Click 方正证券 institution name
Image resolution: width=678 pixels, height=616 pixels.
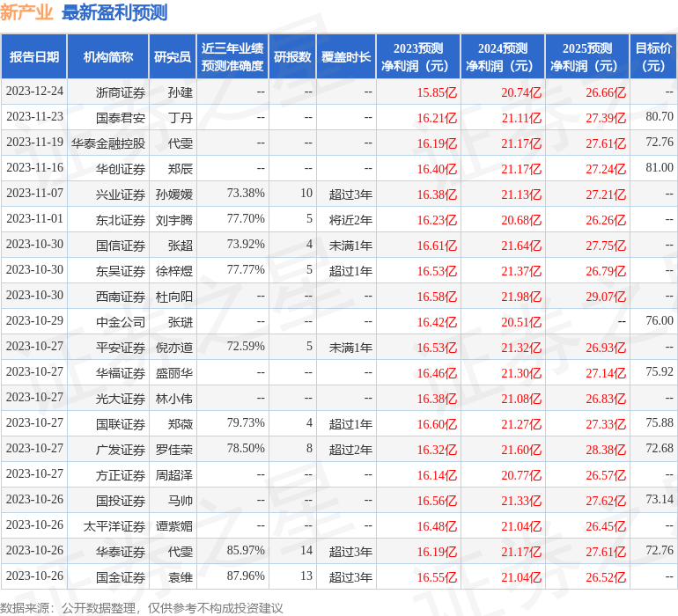tap(121, 475)
